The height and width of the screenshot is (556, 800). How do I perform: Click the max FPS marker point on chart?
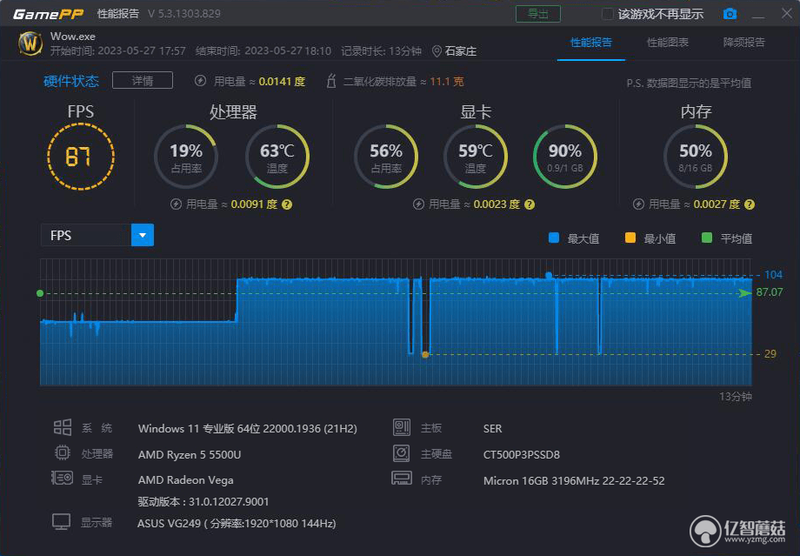(548, 275)
